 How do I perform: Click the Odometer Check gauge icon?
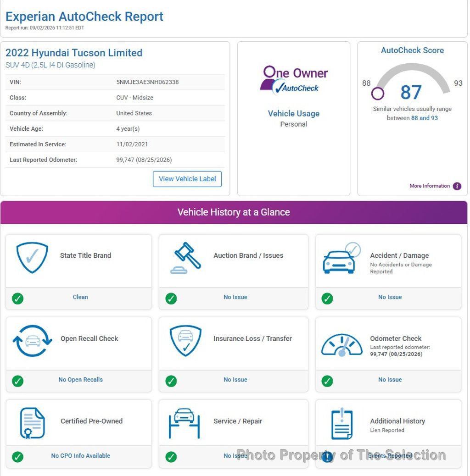[x=342, y=345]
